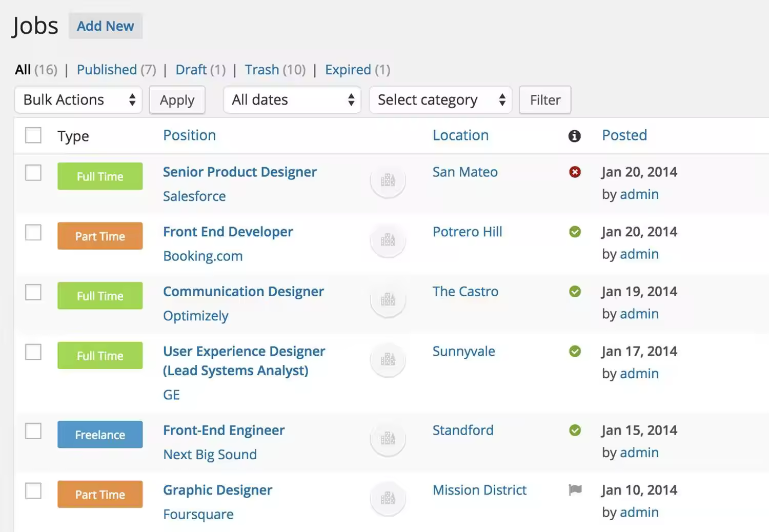The width and height of the screenshot is (769, 532).
Task: Open the Select category dropdown
Action: click(441, 99)
